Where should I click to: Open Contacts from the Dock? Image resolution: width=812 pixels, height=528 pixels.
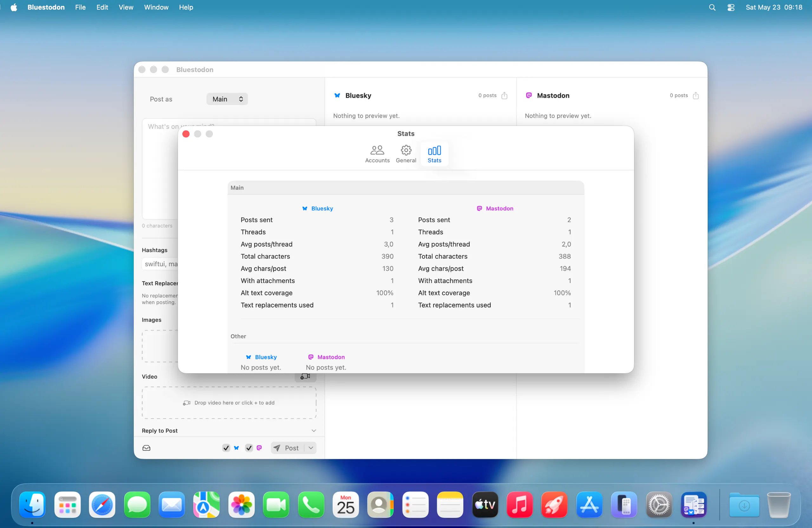click(380, 505)
